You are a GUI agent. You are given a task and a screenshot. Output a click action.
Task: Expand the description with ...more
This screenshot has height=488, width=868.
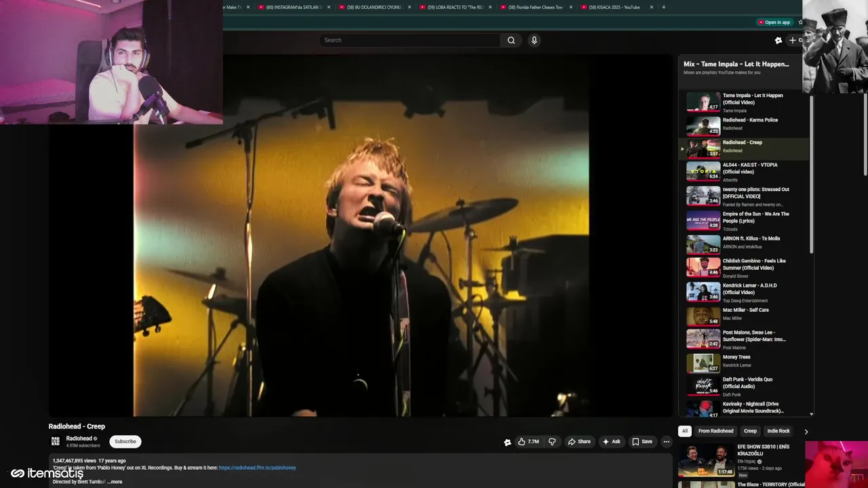115,482
